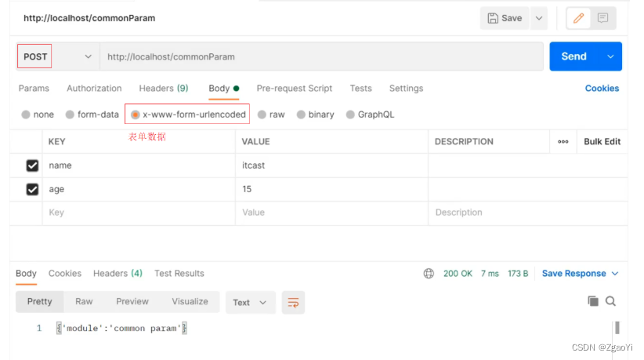Select the raw body radio button

tap(262, 115)
